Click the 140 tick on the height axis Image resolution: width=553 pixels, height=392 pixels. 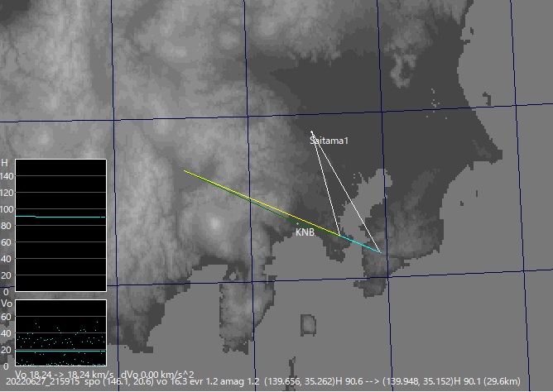point(7,176)
